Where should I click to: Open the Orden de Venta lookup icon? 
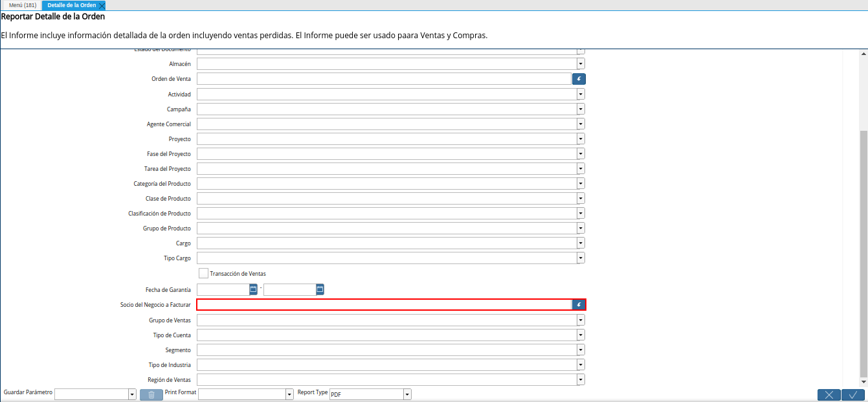click(579, 79)
